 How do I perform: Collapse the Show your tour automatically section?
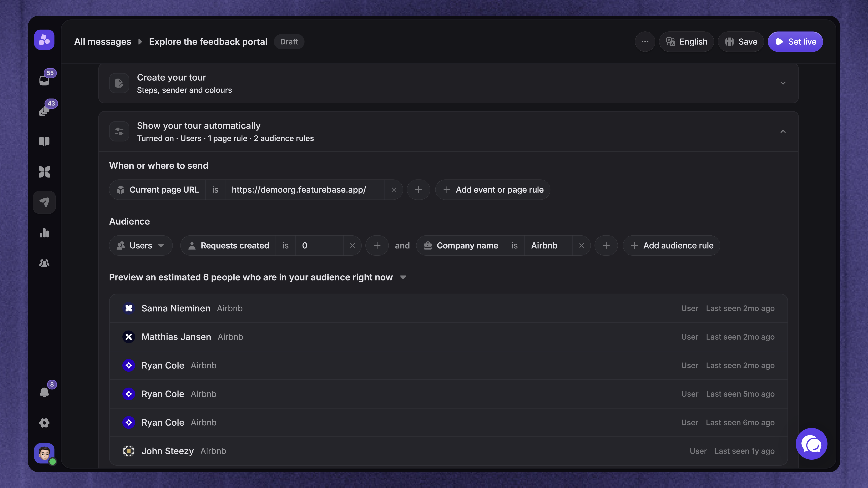(783, 131)
